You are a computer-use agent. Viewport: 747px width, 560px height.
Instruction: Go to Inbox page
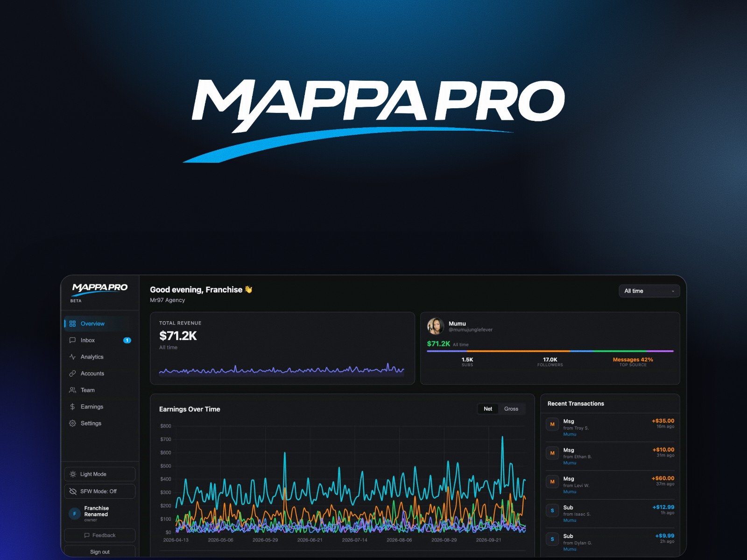coord(100,340)
